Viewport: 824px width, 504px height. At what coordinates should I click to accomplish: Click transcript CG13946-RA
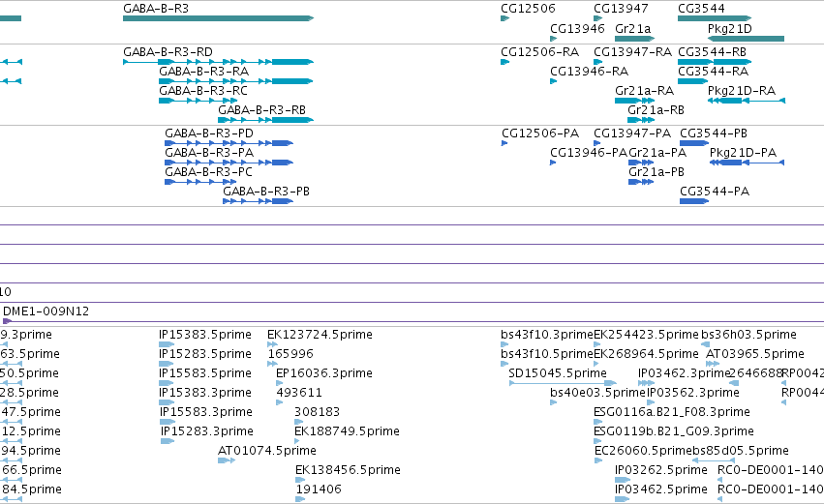point(553,81)
